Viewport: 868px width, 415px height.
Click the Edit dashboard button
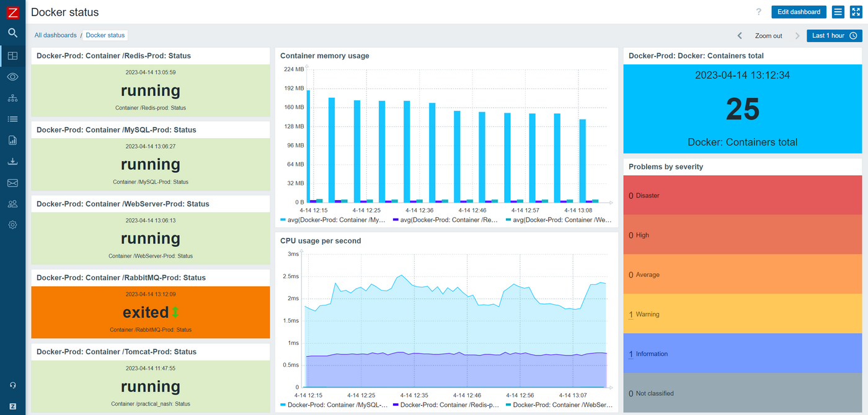click(799, 12)
